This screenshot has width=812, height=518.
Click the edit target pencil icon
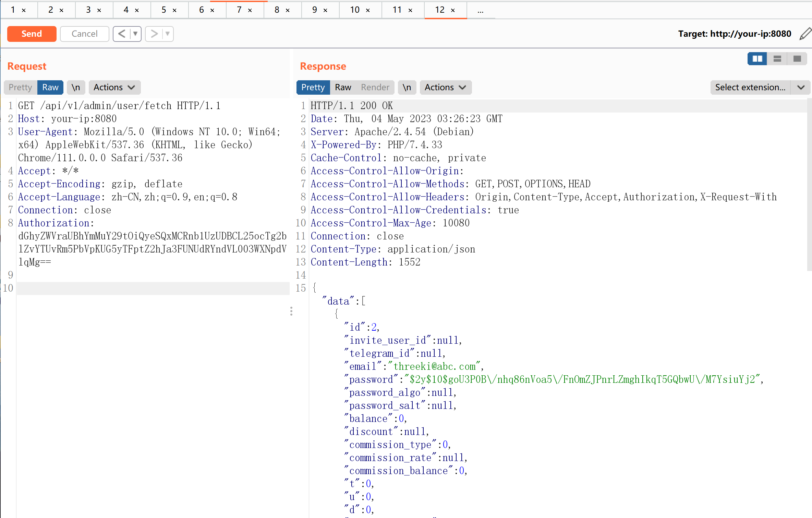click(x=805, y=34)
